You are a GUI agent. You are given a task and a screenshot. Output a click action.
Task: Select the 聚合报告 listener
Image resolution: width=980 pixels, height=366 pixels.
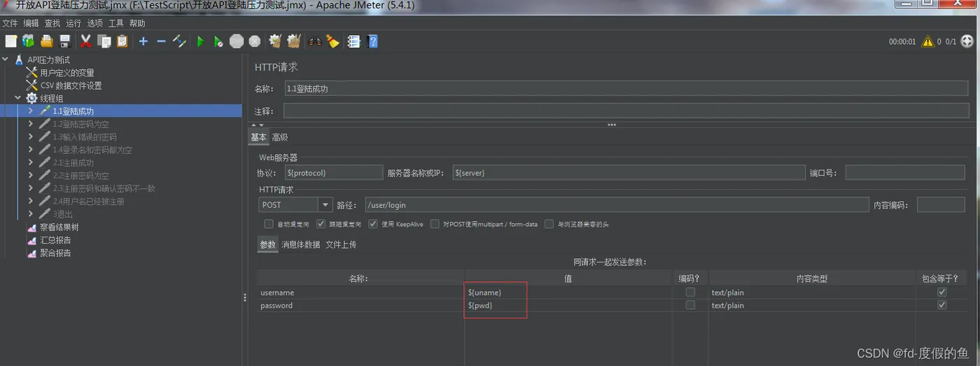click(x=55, y=253)
